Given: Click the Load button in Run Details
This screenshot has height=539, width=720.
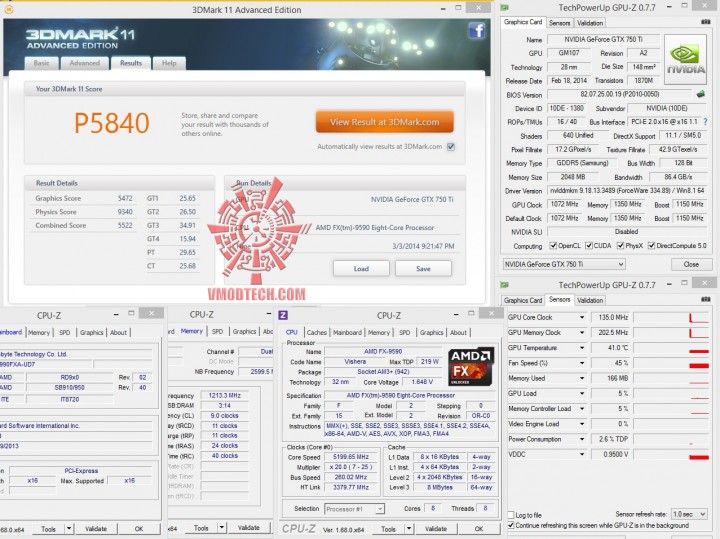Looking at the screenshot, I should click(x=361, y=269).
